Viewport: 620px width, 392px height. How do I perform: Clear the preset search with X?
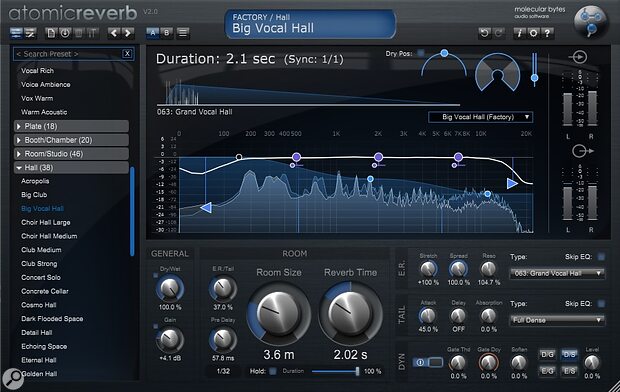[x=127, y=54]
